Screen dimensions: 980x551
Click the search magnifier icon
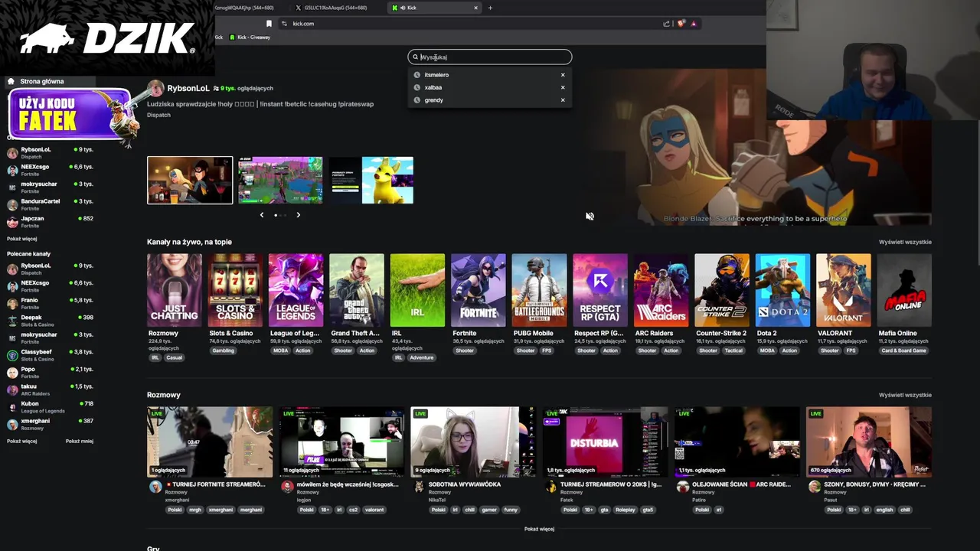point(416,57)
